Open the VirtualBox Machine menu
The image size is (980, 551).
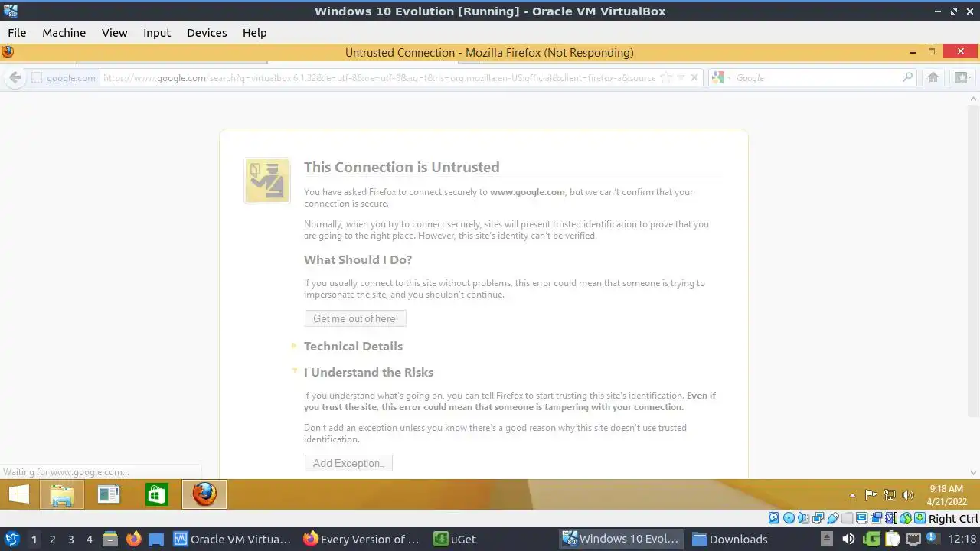coord(64,33)
